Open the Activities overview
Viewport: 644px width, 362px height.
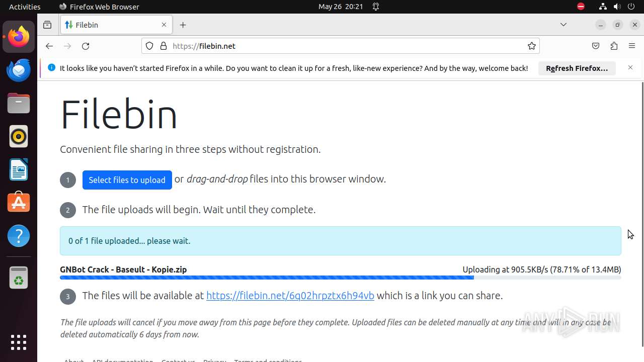coord(25,7)
